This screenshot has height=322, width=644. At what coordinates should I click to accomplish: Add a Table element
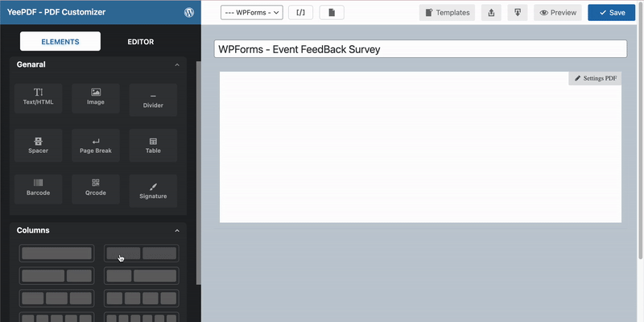pyautogui.click(x=153, y=145)
